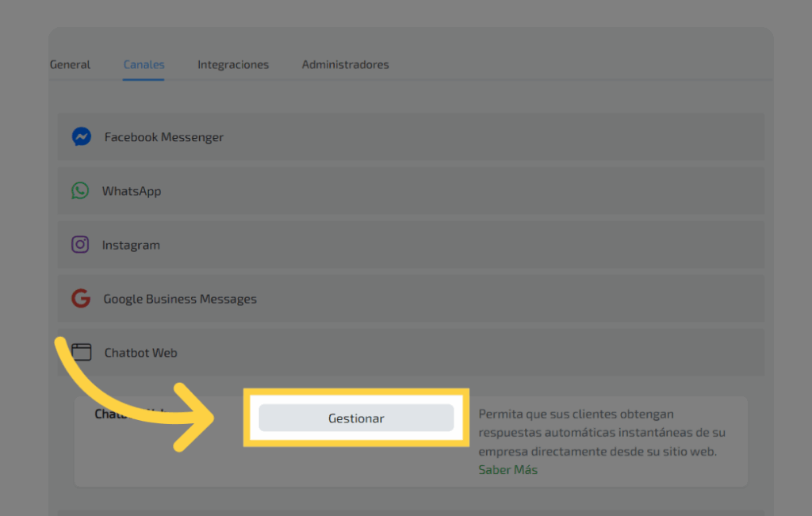Open the Integraciones tab

click(233, 65)
